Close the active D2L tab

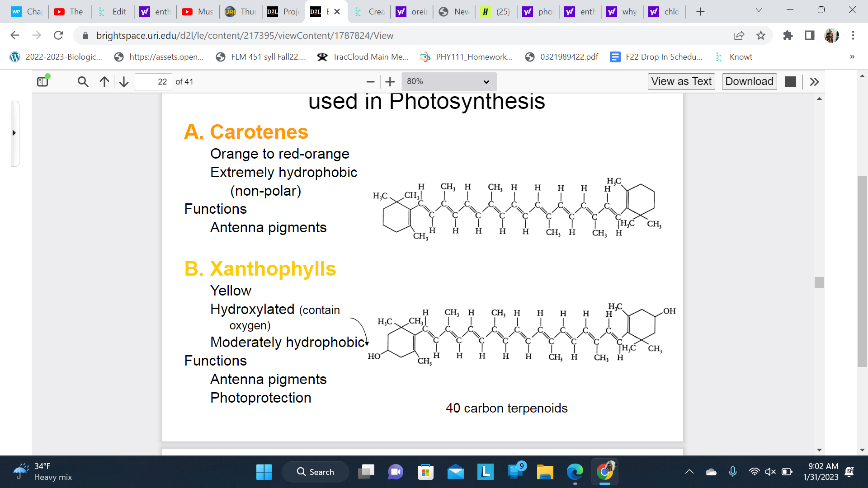[x=337, y=12]
